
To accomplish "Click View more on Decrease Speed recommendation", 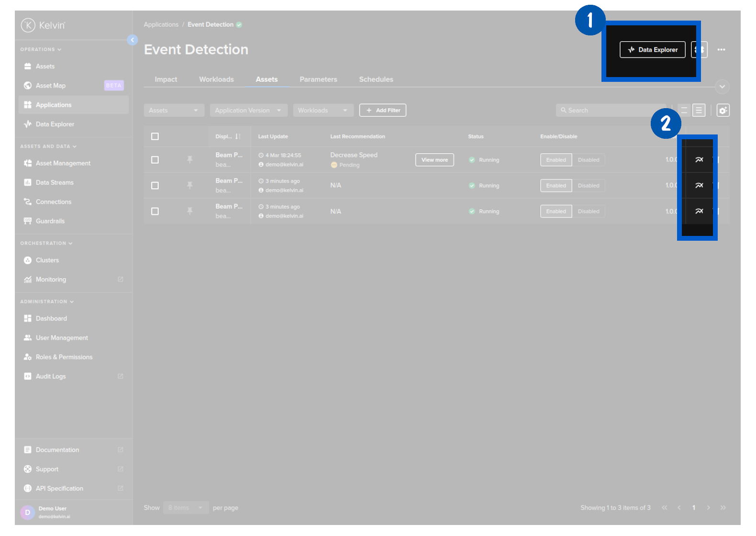I will tap(434, 160).
